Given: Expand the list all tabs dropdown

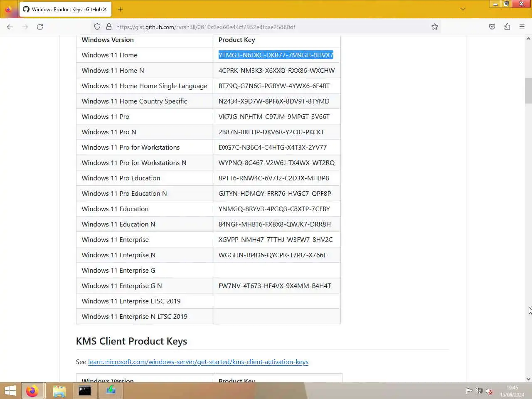Looking at the screenshot, I should point(463,9).
